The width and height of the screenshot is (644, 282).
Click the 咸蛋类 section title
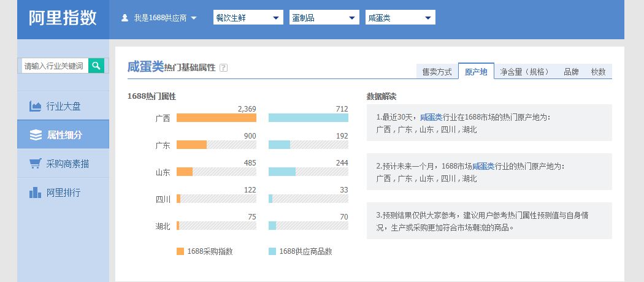pyautogui.click(x=145, y=66)
